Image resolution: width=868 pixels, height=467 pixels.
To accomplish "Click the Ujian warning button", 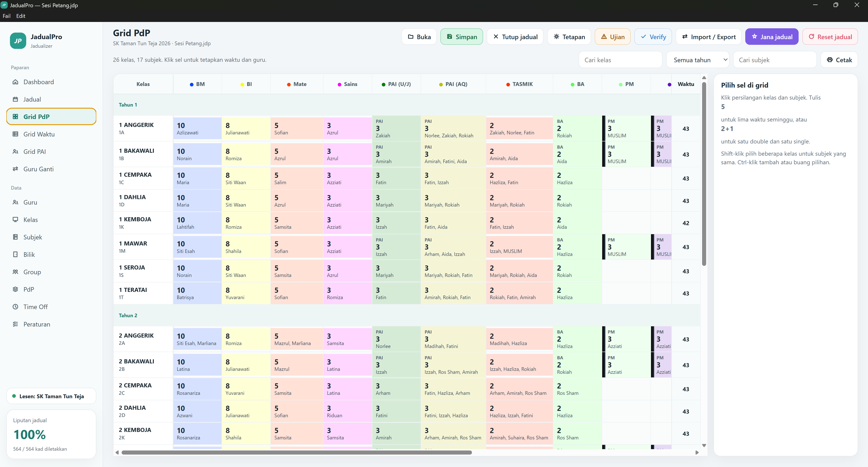I will (x=612, y=37).
